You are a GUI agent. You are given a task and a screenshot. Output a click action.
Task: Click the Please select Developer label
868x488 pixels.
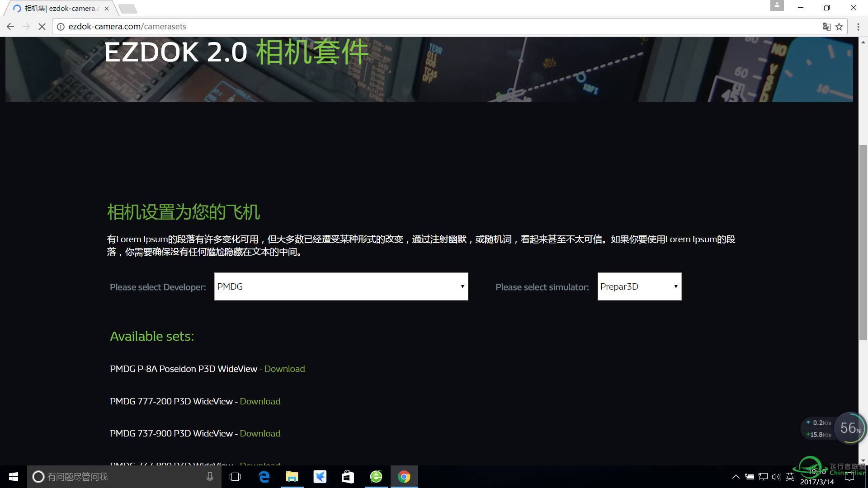pos(158,287)
